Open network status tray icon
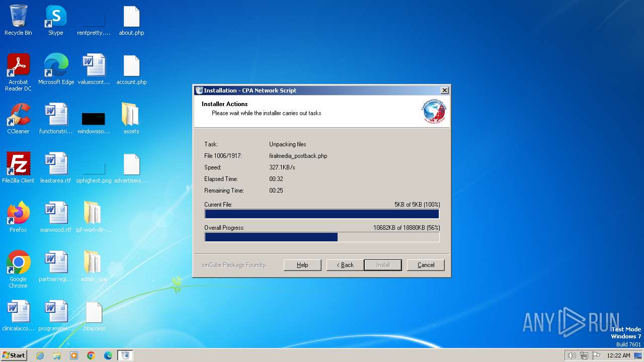 pos(584,355)
